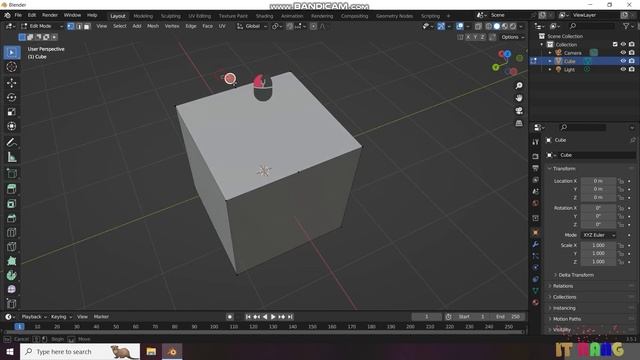Hide Camera in viewport eye icon
This screenshot has height=360, width=640.
pyautogui.click(x=623, y=53)
